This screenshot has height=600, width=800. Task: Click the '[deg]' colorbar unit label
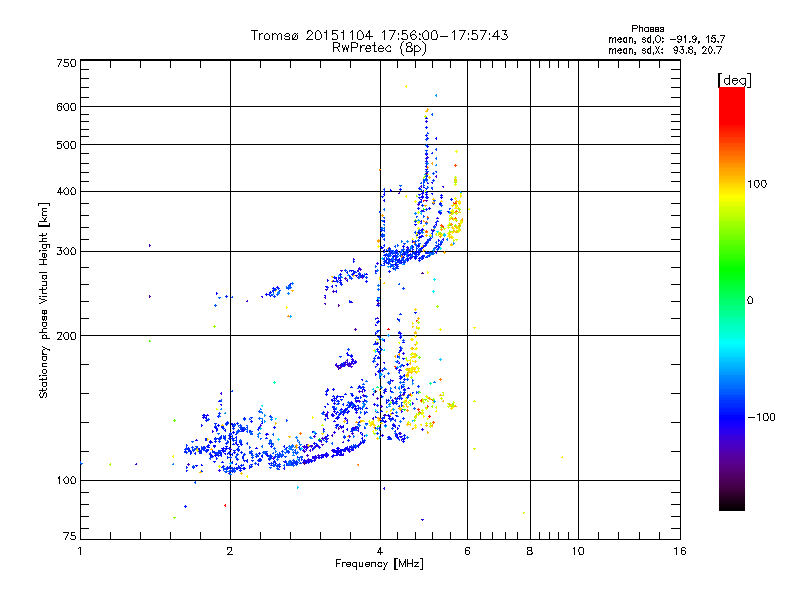[734, 80]
